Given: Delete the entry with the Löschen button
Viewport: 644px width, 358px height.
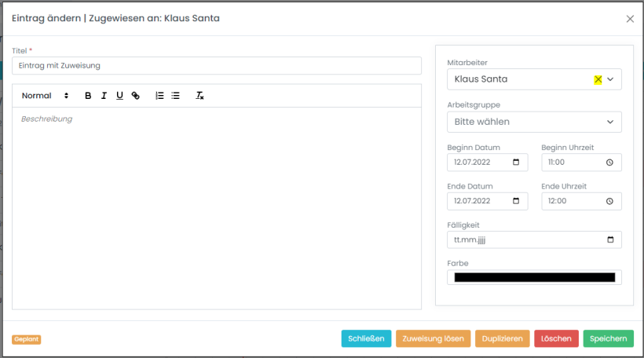Looking at the screenshot, I should pos(557,338).
